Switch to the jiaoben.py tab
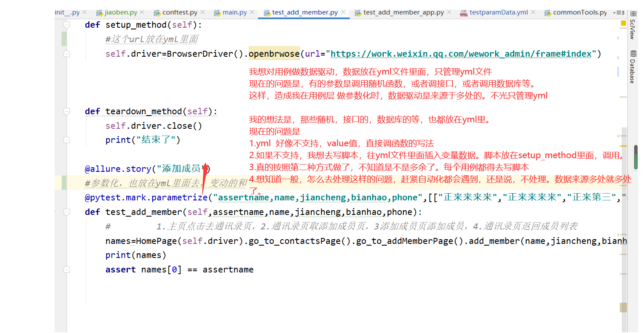The image size is (644, 333). [x=121, y=13]
